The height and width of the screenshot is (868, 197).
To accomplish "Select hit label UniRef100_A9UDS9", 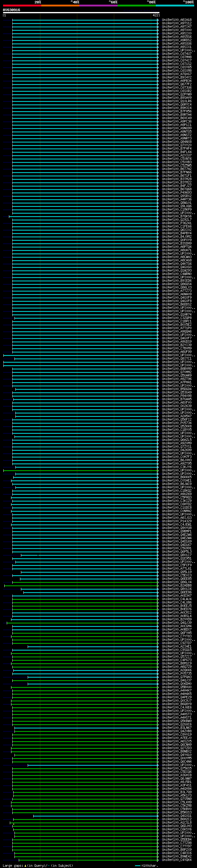I will tap(177, 342).
